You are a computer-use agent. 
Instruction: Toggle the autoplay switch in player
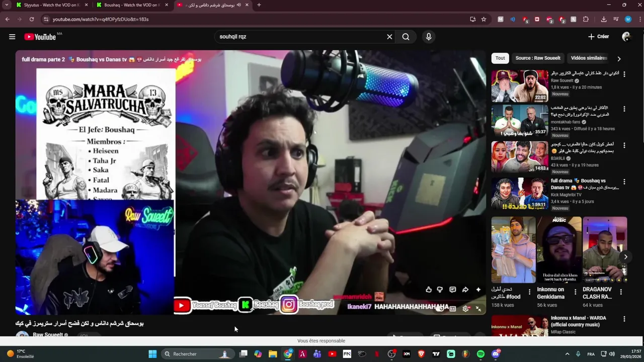(441, 309)
